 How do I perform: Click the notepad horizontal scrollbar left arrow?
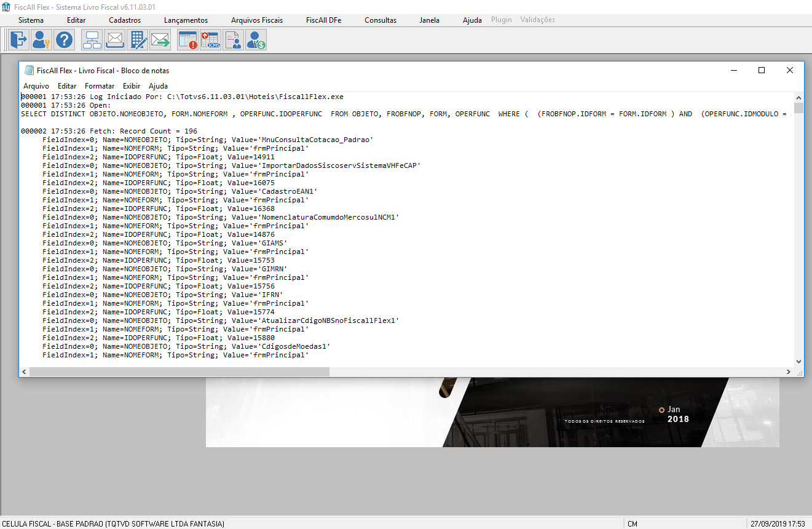pos(25,372)
